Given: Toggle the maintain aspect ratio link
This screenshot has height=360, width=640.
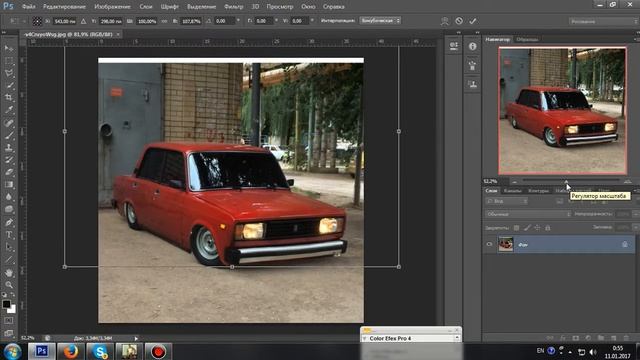Looking at the screenshot, I should click(164, 21).
